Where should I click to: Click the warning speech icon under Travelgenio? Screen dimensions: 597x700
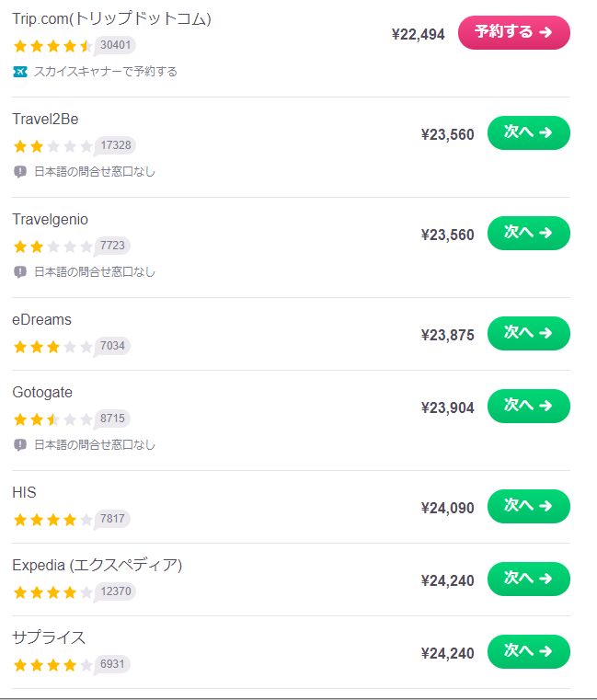(20, 271)
